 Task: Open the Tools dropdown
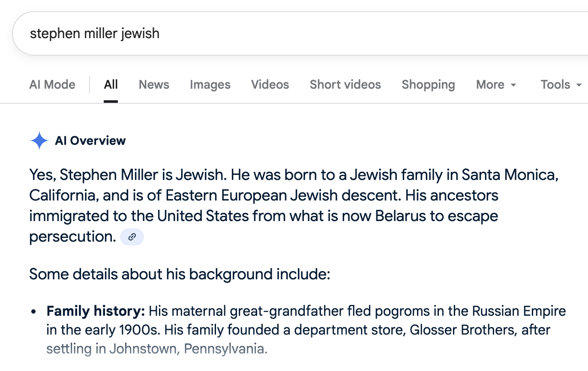pyautogui.click(x=561, y=85)
